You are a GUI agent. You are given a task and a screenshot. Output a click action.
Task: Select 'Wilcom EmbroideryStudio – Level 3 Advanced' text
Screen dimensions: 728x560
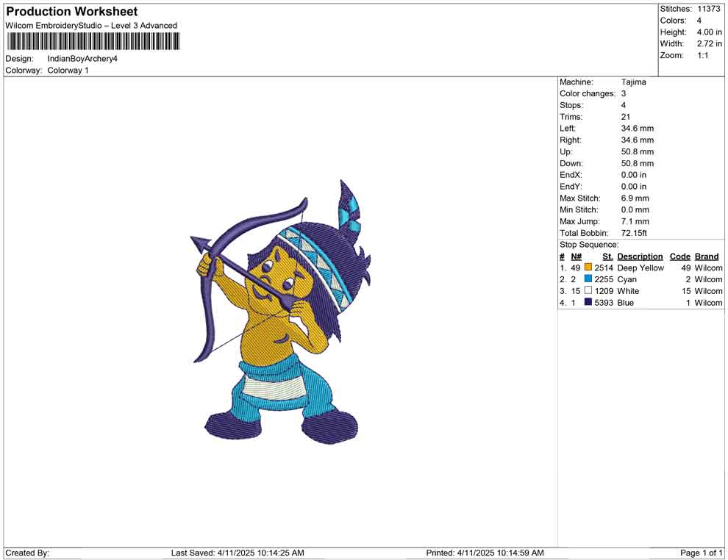pos(91,26)
